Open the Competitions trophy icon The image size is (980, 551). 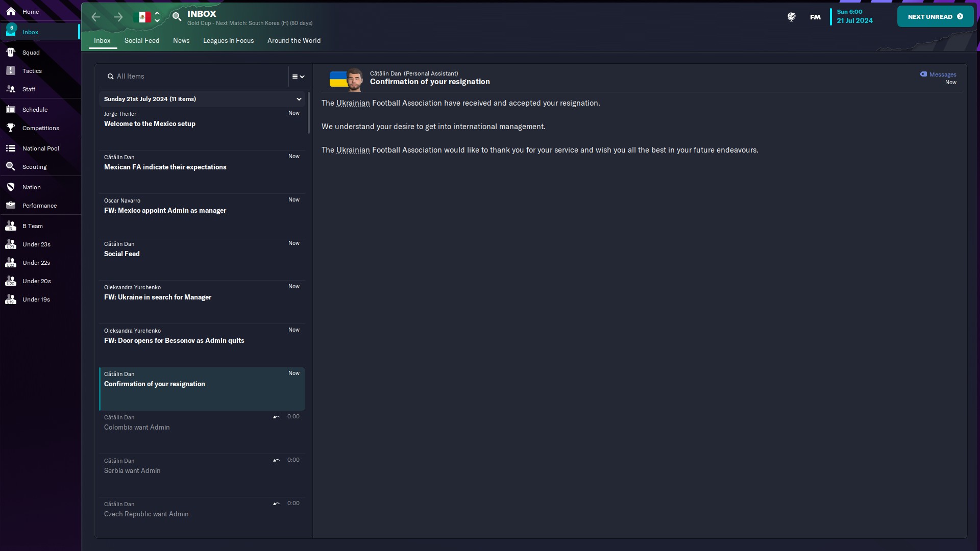click(x=11, y=128)
